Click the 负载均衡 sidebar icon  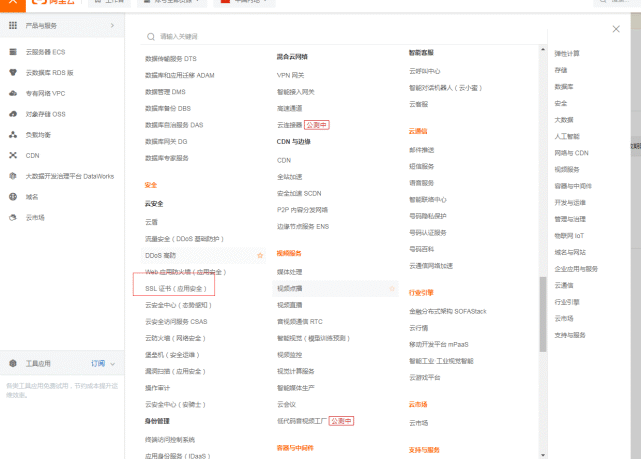13,135
